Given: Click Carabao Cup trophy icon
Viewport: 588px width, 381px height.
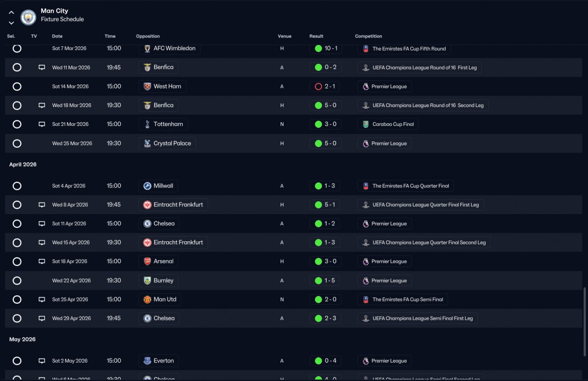Looking at the screenshot, I should point(366,125).
